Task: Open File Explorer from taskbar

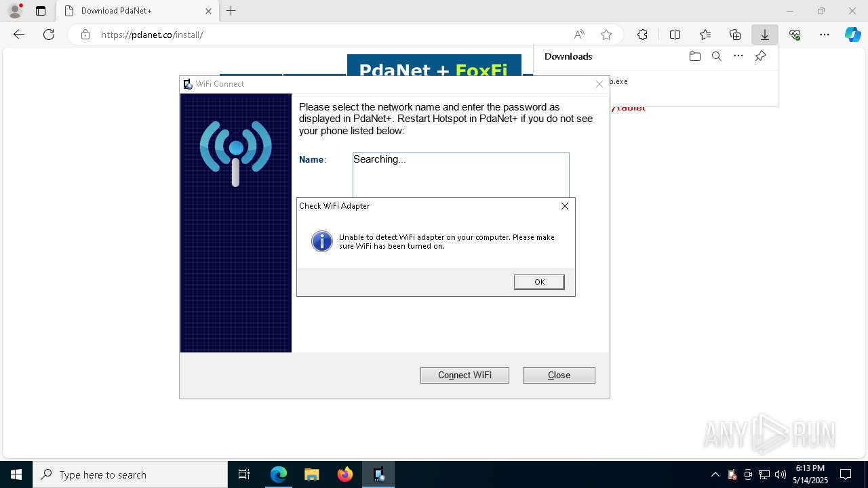Action: pos(311,474)
